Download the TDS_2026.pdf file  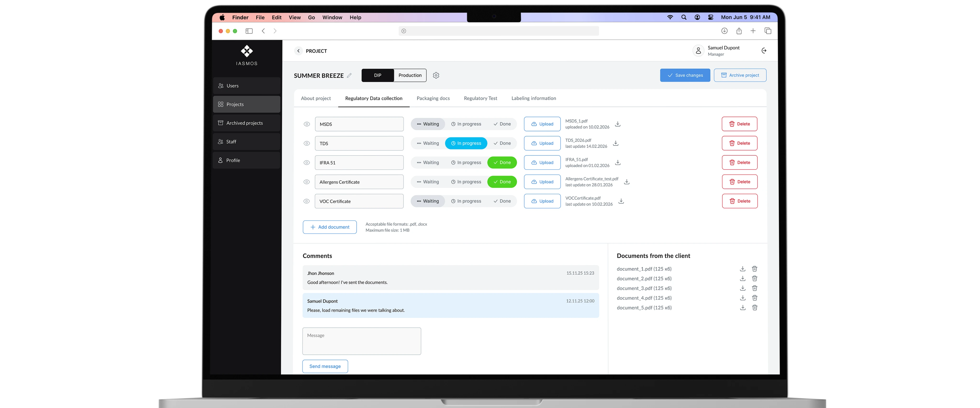pyautogui.click(x=616, y=143)
